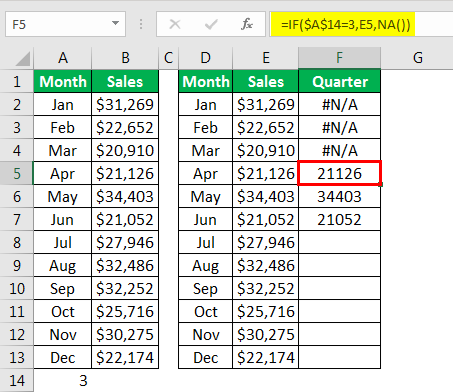Click Sales header cell in column B
This screenshot has width=453, height=392.
(125, 81)
